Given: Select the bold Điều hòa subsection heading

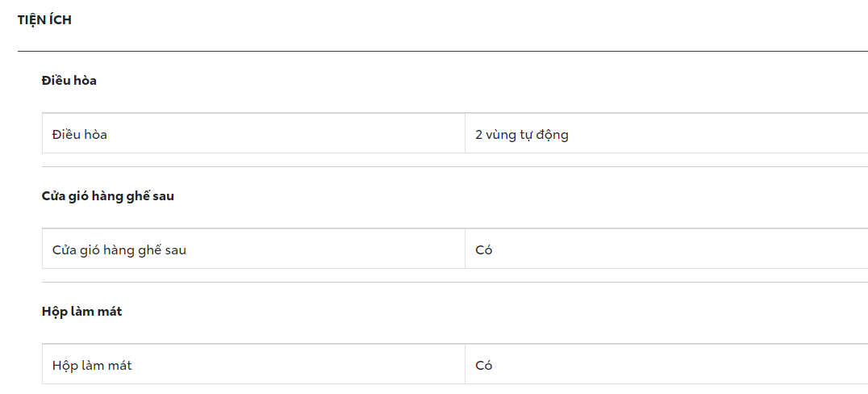Looking at the screenshot, I should click(x=69, y=81).
